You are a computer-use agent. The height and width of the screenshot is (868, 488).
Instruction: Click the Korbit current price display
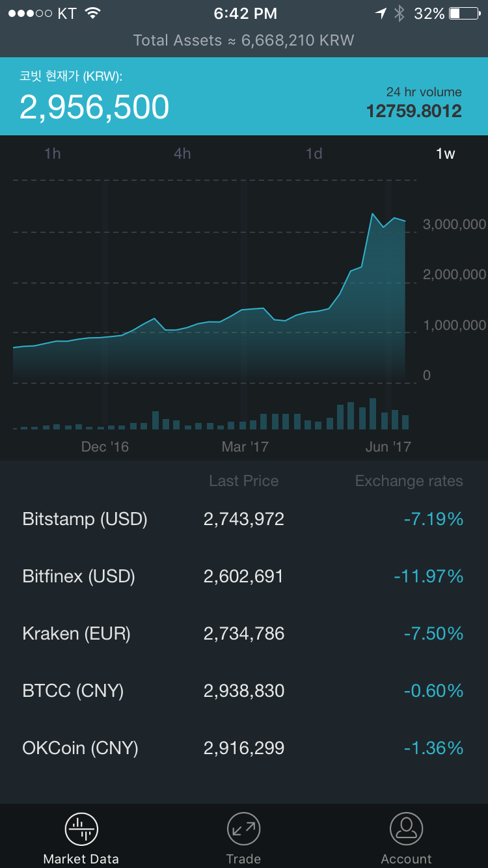pyautogui.click(x=95, y=108)
